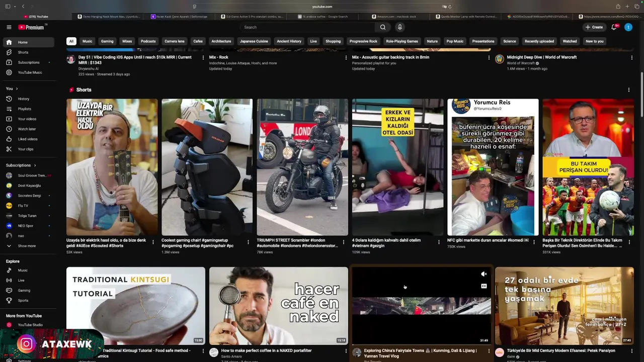The image size is (644, 362).
Task: Open Exploring China's Fairytale Towns title
Action: point(420,353)
